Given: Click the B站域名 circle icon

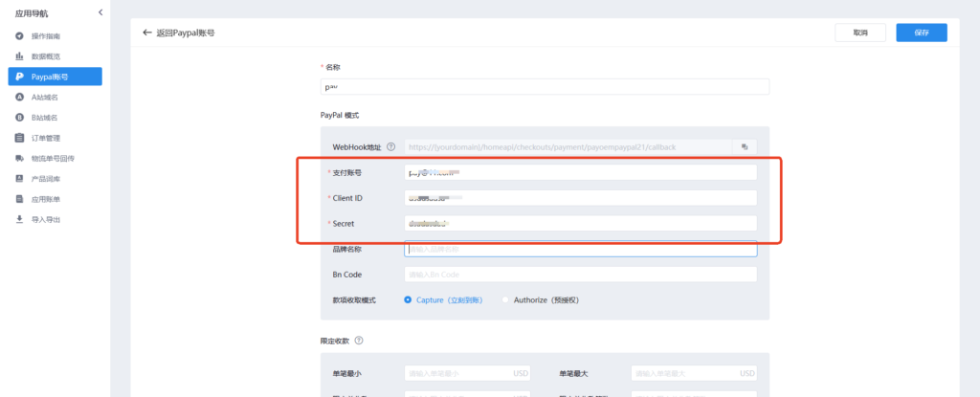Looking at the screenshot, I should [x=19, y=118].
